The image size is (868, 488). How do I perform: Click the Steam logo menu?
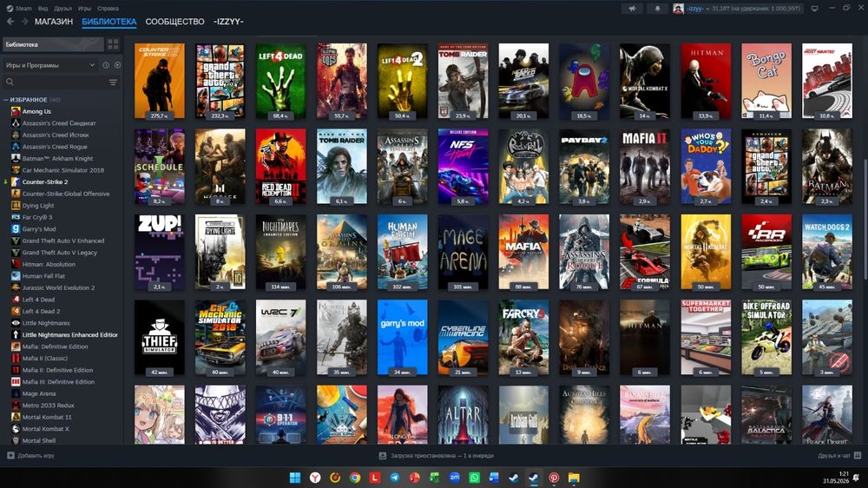click(19, 9)
